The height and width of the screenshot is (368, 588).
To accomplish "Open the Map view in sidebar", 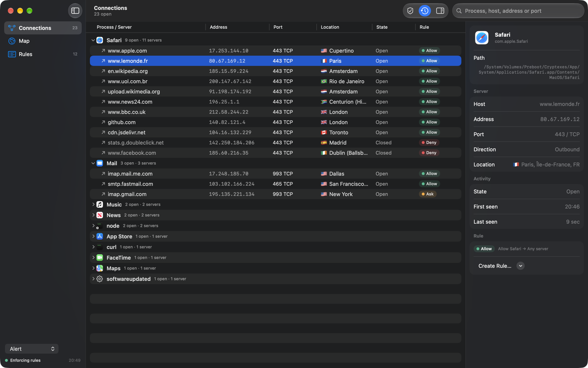I will (x=43, y=41).
